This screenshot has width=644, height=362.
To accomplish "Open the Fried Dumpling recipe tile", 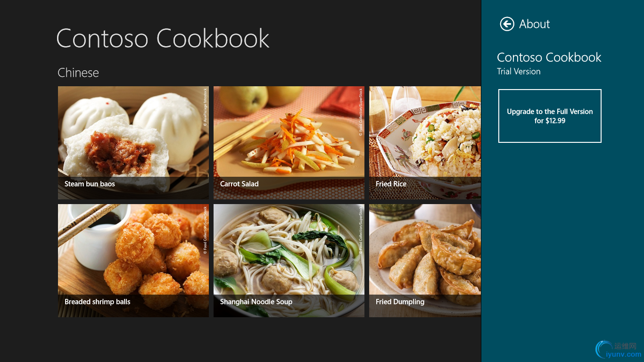I will (425, 261).
